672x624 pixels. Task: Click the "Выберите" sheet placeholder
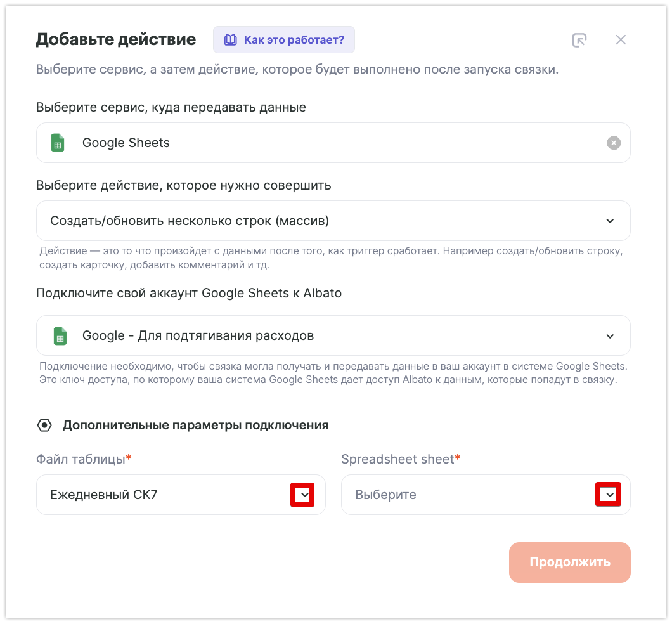385,495
